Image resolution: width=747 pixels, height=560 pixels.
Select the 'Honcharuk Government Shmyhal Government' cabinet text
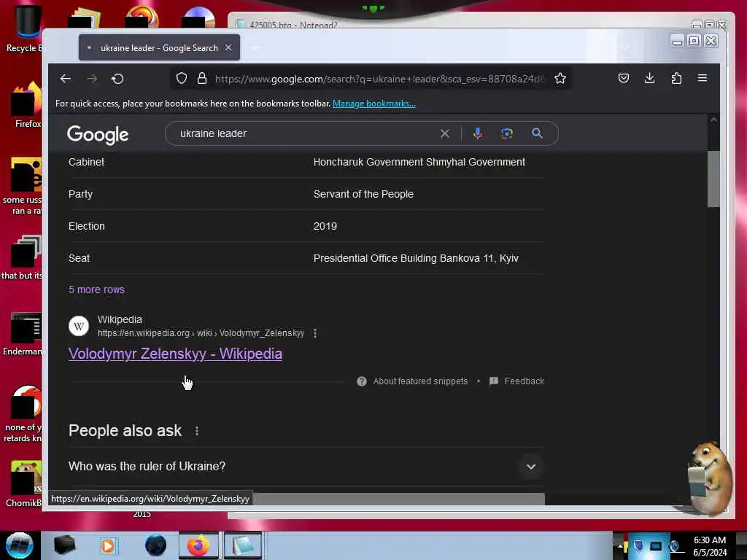pos(419,163)
